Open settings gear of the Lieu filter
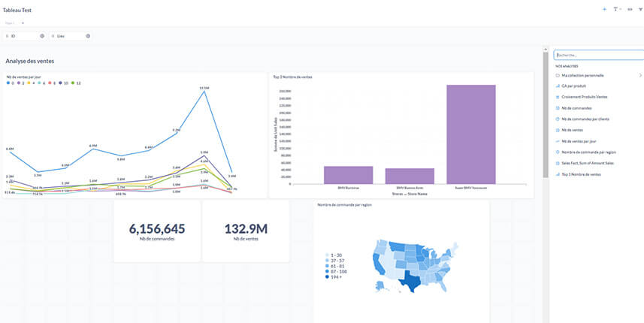Screen dimensions: 644x323 tap(88, 36)
